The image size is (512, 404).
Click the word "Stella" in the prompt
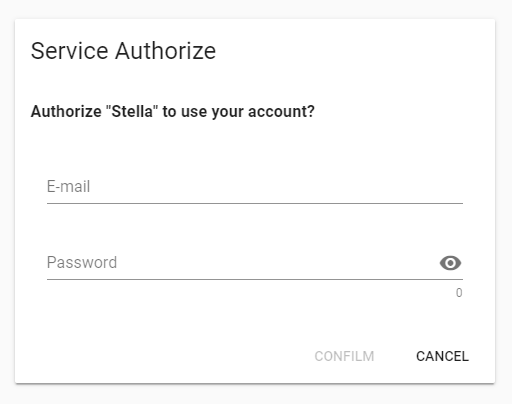(x=132, y=111)
